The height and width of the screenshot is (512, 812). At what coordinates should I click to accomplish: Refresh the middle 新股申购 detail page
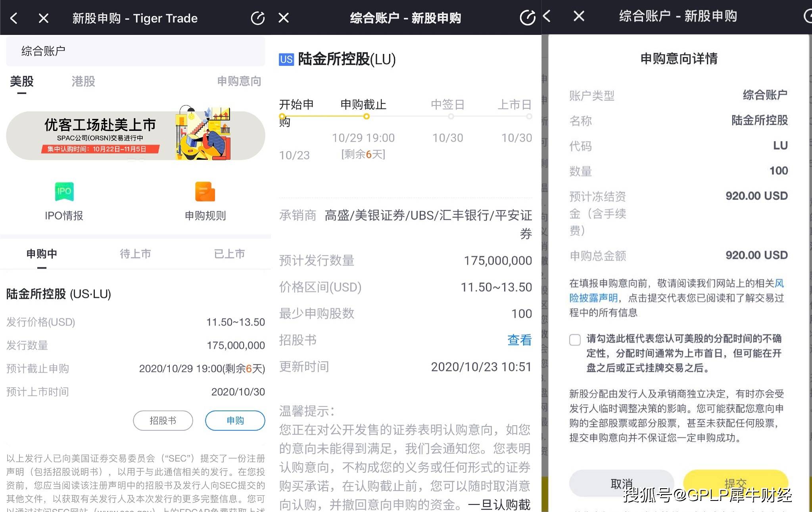(x=527, y=17)
